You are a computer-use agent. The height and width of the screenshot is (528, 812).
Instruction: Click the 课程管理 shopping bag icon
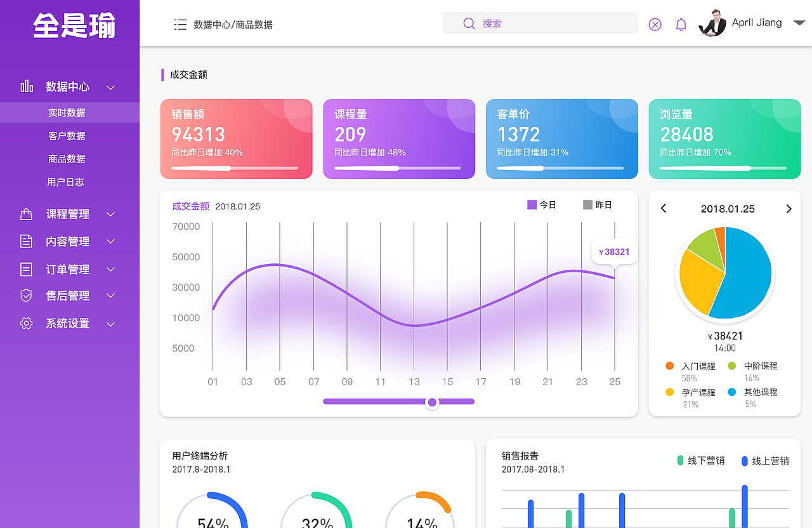26,214
